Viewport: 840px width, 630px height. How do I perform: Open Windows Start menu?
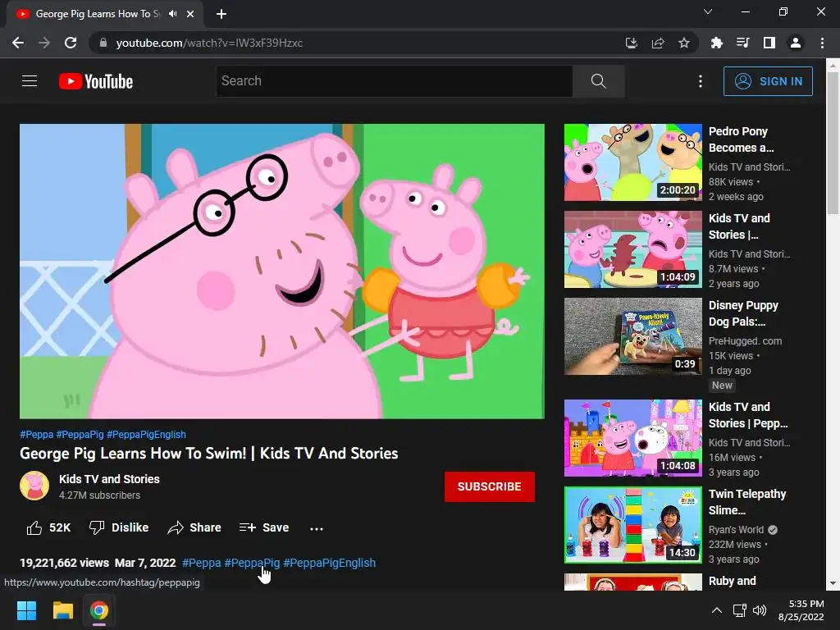tap(26, 610)
